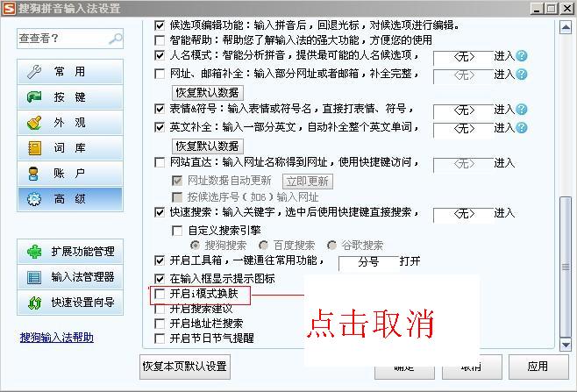This screenshot has width=577, height=392.
Task: Click the paintbrush icon beside 外观
Action: [34, 123]
